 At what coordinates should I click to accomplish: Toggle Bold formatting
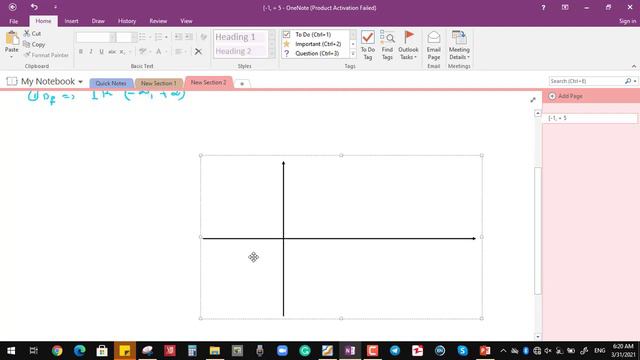tap(81, 51)
